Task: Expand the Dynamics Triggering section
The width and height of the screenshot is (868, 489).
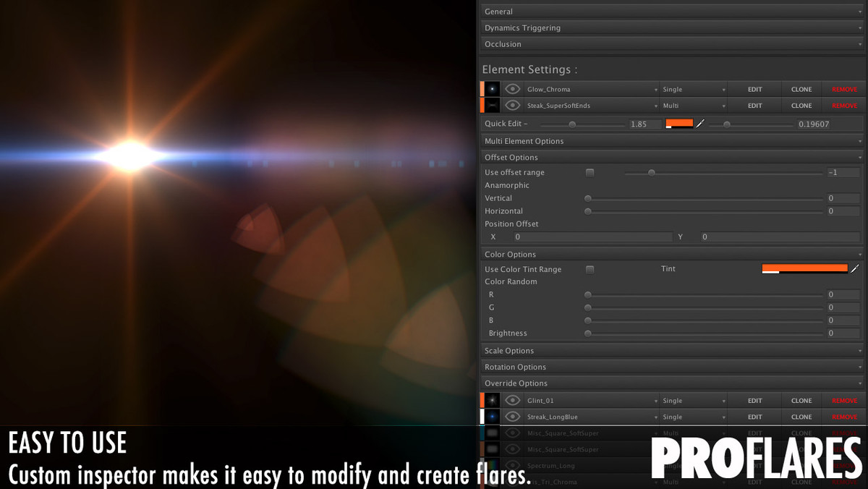Action: [x=672, y=27]
